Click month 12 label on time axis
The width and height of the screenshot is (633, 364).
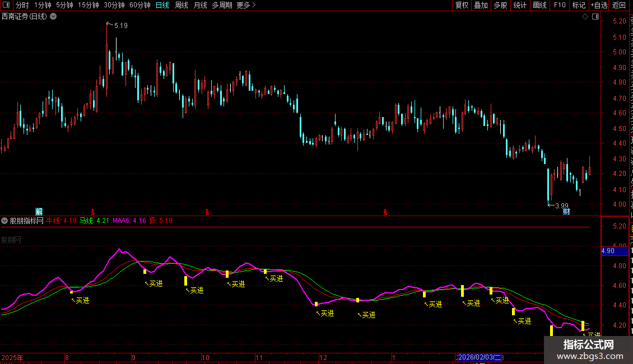[323, 357]
